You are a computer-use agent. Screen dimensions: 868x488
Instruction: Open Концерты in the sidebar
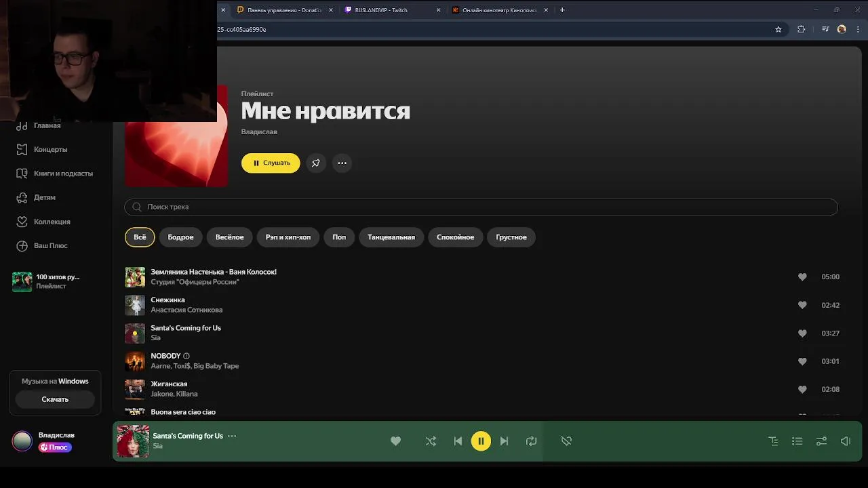click(42, 149)
